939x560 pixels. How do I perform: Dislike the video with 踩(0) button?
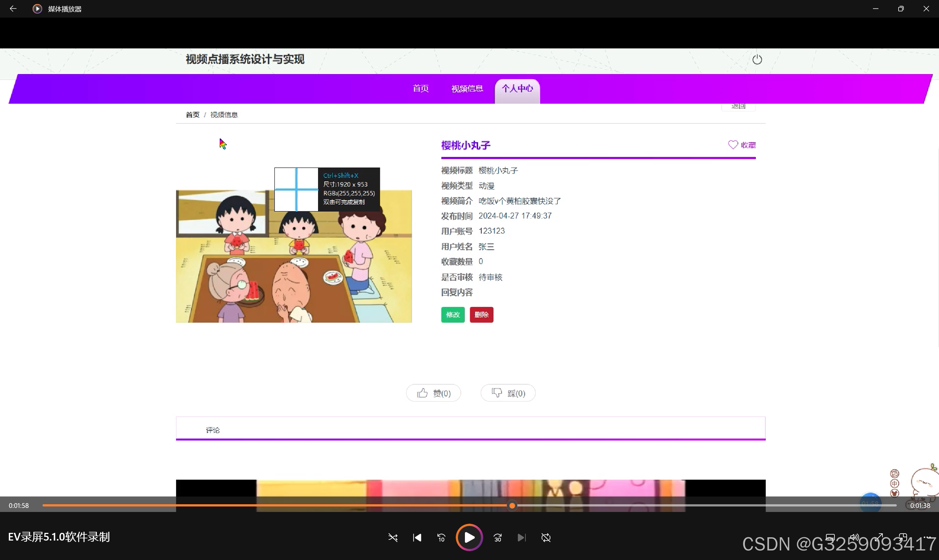(508, 393)
